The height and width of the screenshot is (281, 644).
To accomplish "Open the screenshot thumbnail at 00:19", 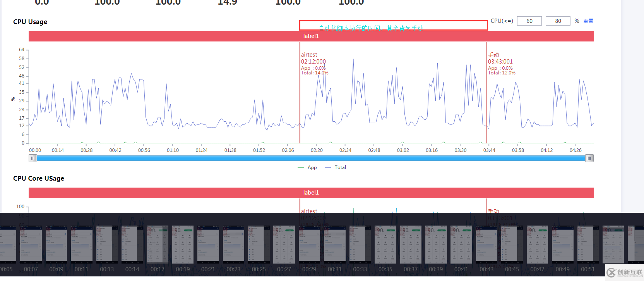I will pyautogui.click(x=183, y=245).
